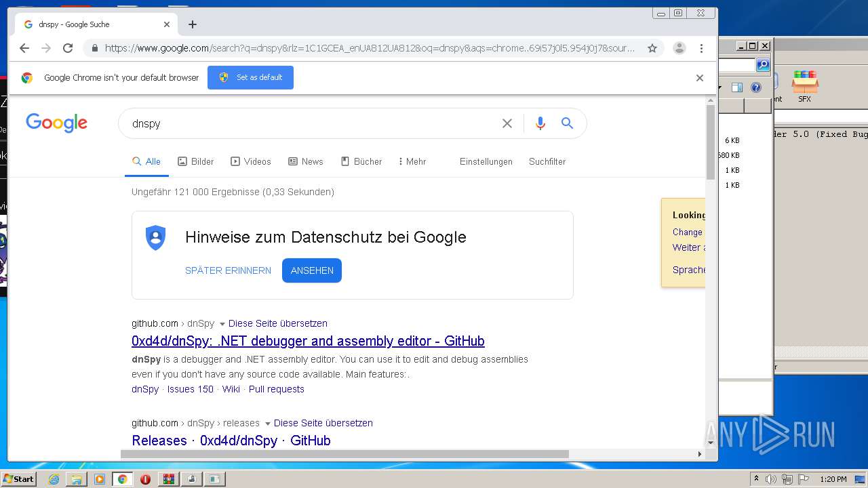Click Chrome's forward arrow

pyautogui.click(x=46, y=48)
